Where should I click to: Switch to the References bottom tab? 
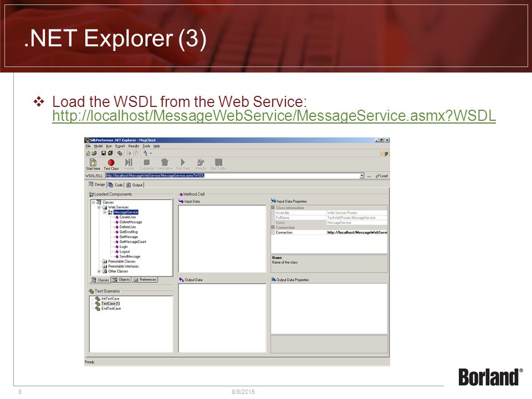(145, 279)
